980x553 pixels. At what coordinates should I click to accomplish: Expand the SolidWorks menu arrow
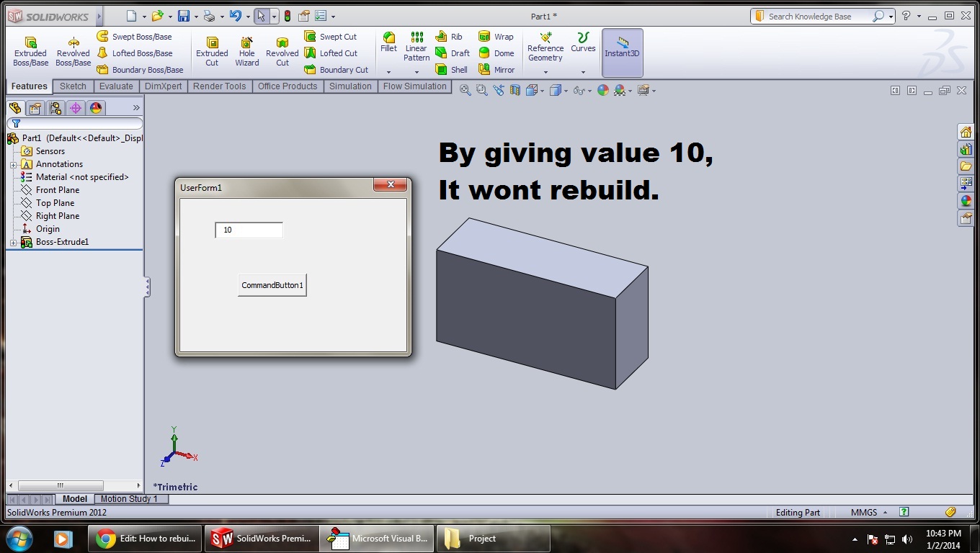(99, 16)
